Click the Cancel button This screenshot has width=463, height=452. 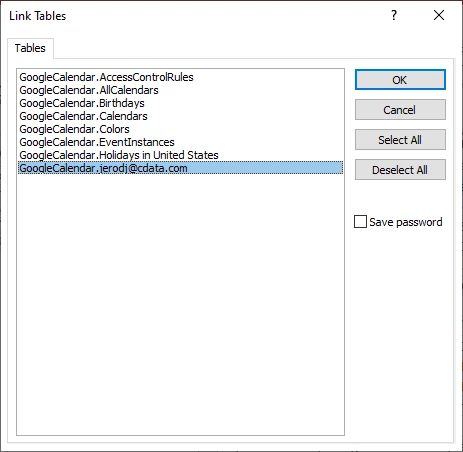click(400, 110)
